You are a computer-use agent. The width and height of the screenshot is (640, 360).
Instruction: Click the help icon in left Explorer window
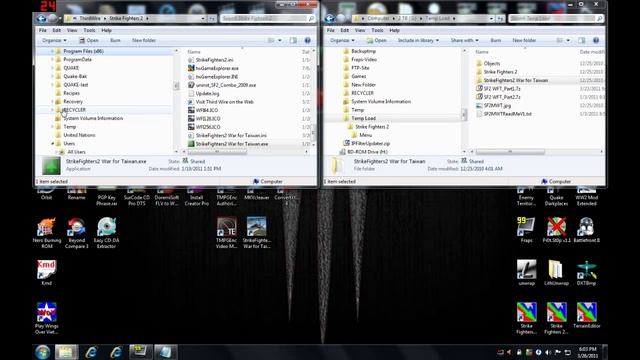pos(307,40)
